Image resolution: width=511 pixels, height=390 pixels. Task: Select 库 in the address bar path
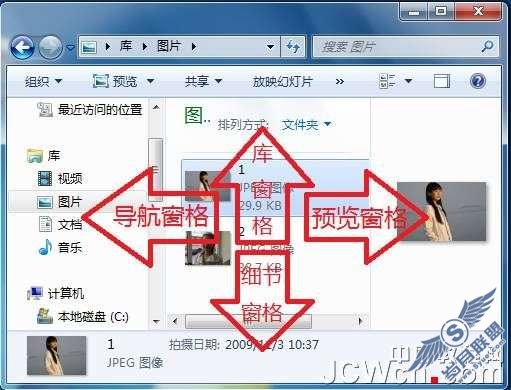pos(126,46)
